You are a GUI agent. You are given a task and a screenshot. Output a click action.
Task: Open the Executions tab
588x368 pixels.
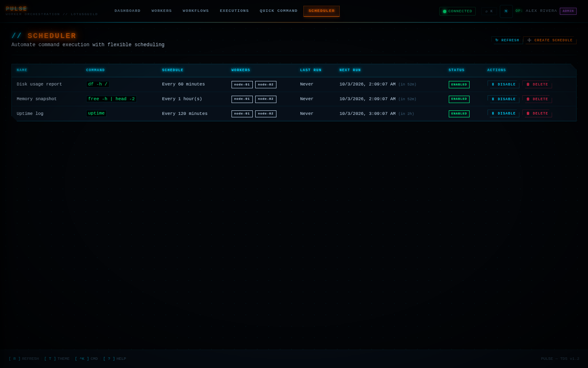pos(234,11)
